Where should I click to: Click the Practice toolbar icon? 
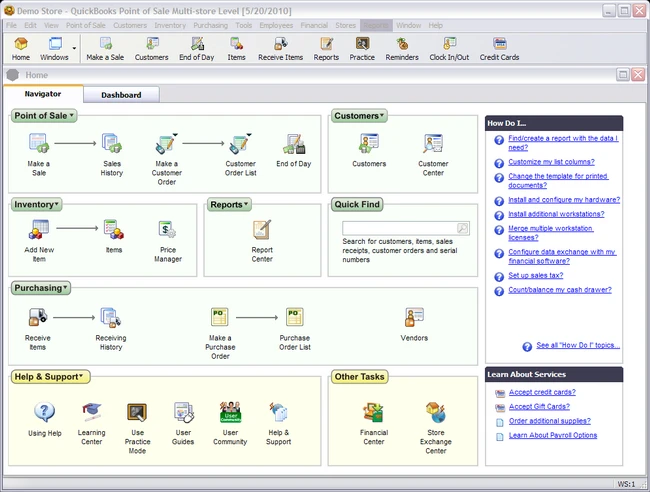coord(362,49)
